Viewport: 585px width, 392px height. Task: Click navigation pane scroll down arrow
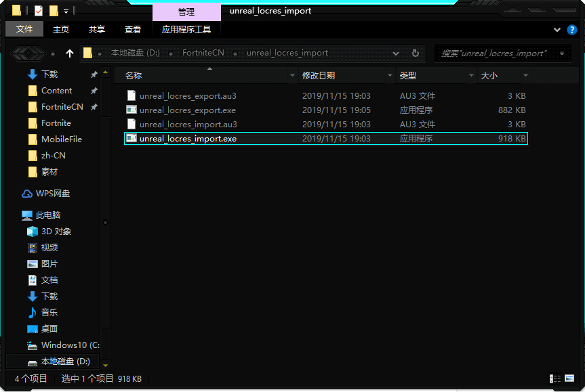click(x=105, y=366)
